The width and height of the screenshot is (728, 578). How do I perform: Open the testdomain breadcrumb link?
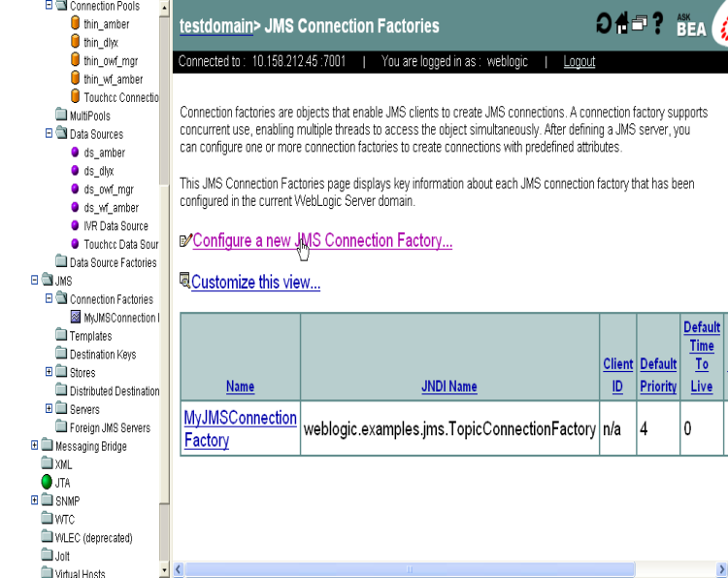click(x=216, y=26)
